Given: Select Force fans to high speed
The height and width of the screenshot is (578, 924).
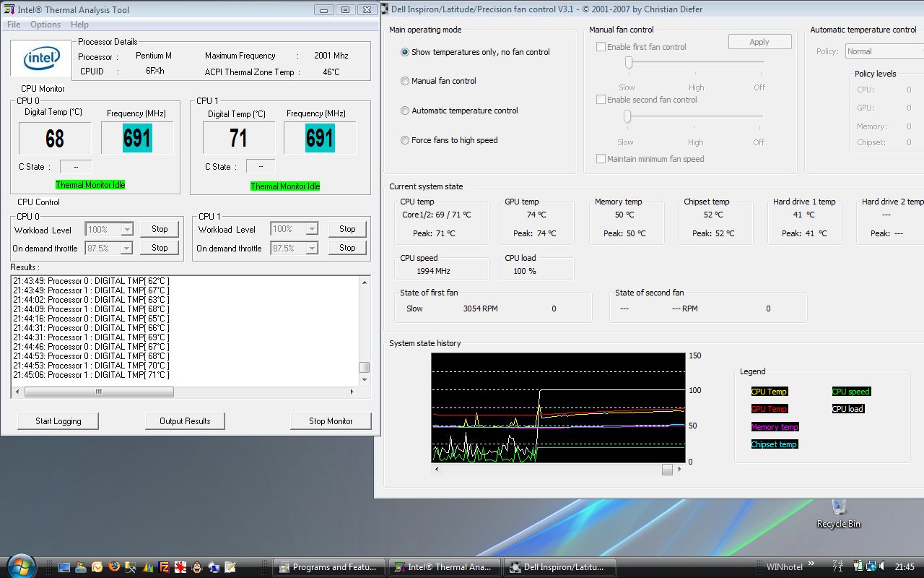Looking at the screenshot, I should (x=449, y=140).
